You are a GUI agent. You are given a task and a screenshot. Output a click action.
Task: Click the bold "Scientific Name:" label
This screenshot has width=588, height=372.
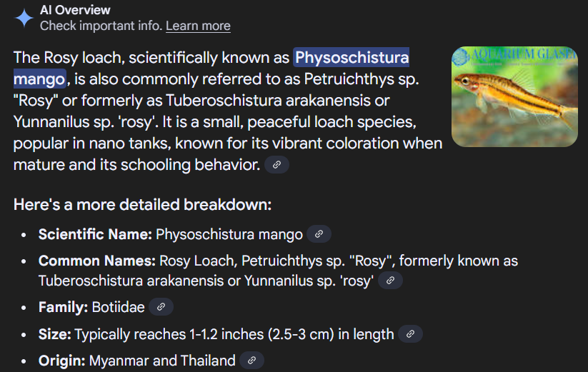[95, 234]
